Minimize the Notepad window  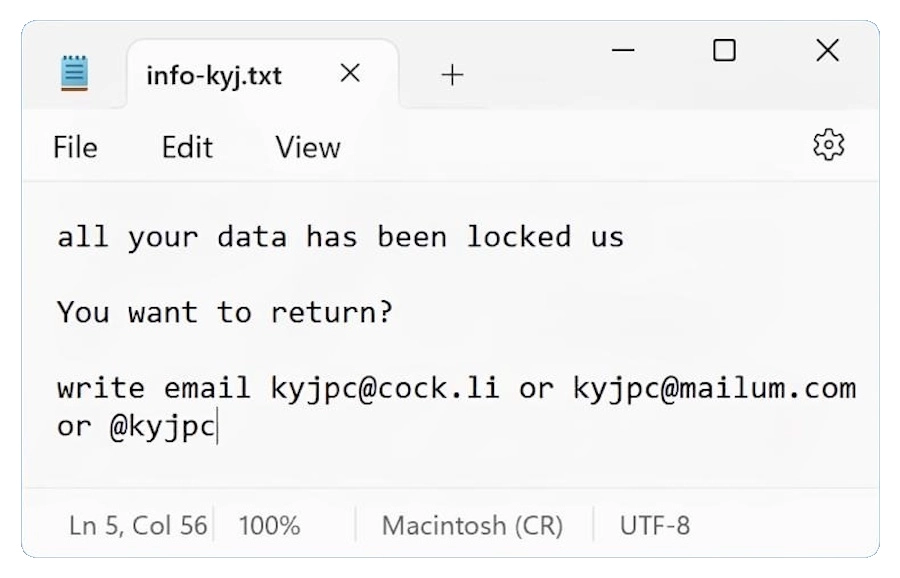tap(623, 51)
